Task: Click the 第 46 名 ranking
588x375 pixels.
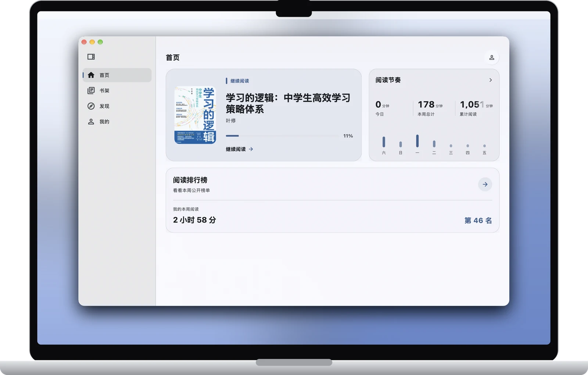Action: pyautogui.click(x=478, y=220)
